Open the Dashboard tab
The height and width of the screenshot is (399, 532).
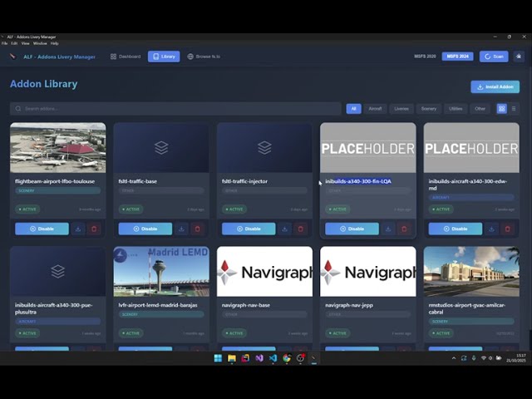pos(126,57)
